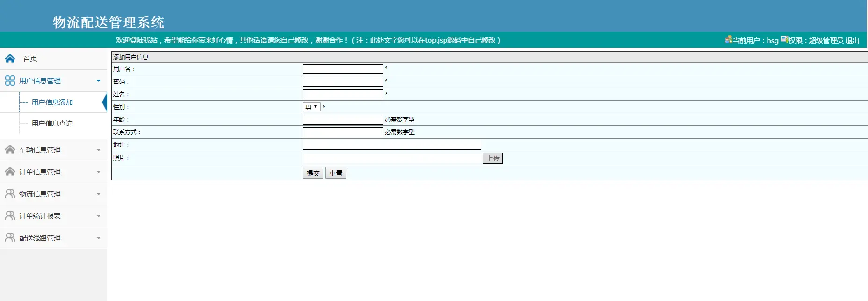Focus the 密码 input field
The image size is (868, 301).
[x=343, y=81]
